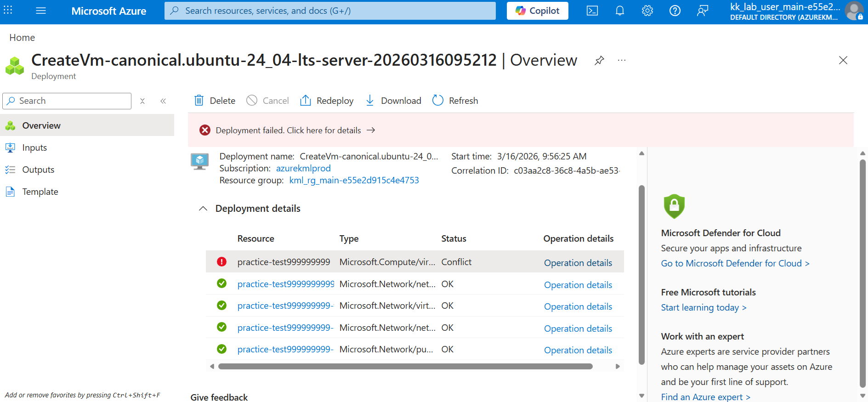Collapse the left sidebar menu
This screenshot has height=402, width=868.
pyautogui.click(x=163, y=101)
